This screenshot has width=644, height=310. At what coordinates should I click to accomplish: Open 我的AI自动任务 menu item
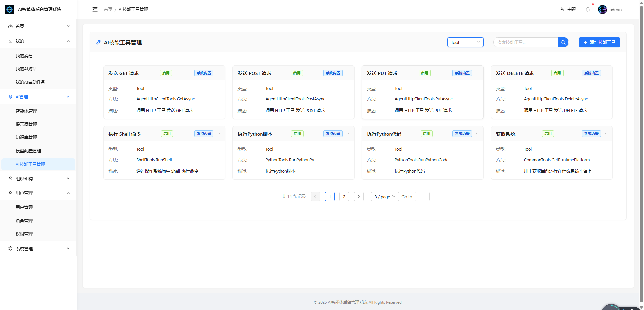38,82
